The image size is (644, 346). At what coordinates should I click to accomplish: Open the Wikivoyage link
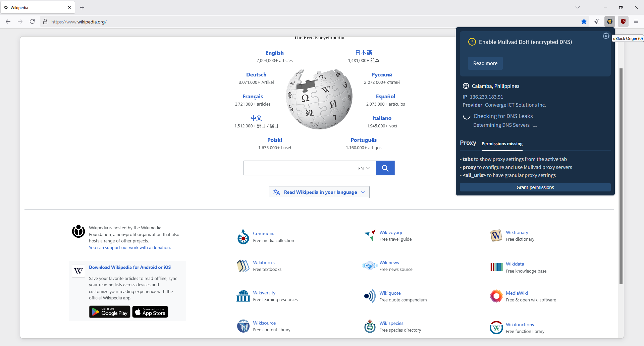tap(391, 232)
